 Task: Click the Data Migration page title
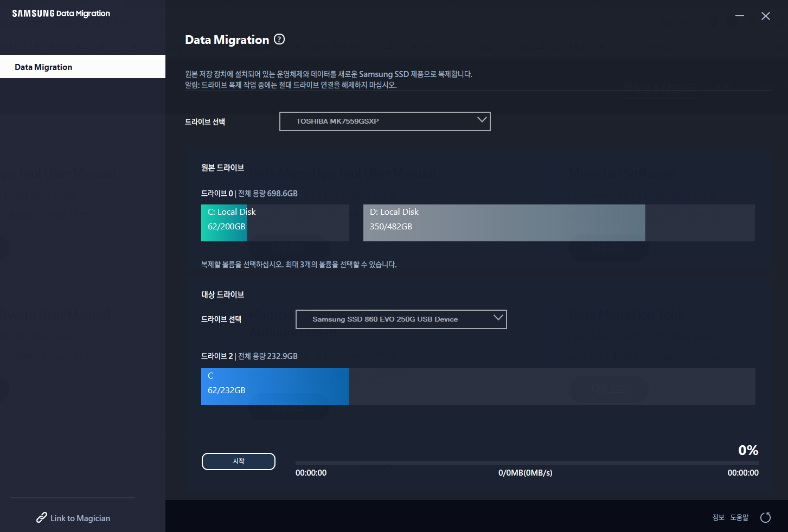[227, 40]
